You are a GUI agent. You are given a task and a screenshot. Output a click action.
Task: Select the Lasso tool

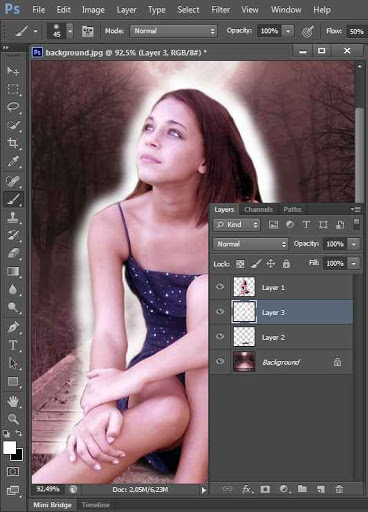pos(13,107)
